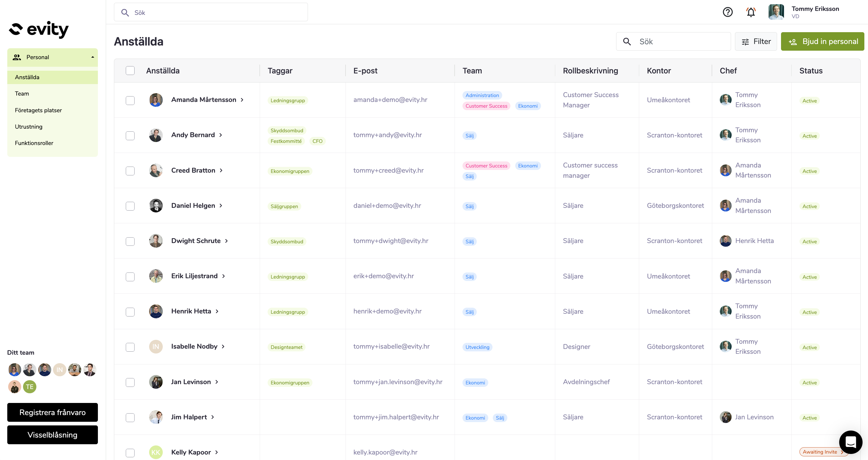This screenshot has width=868, height=460.
Task: Click the Bjud in personal button
Action: [x=822, y=41]
